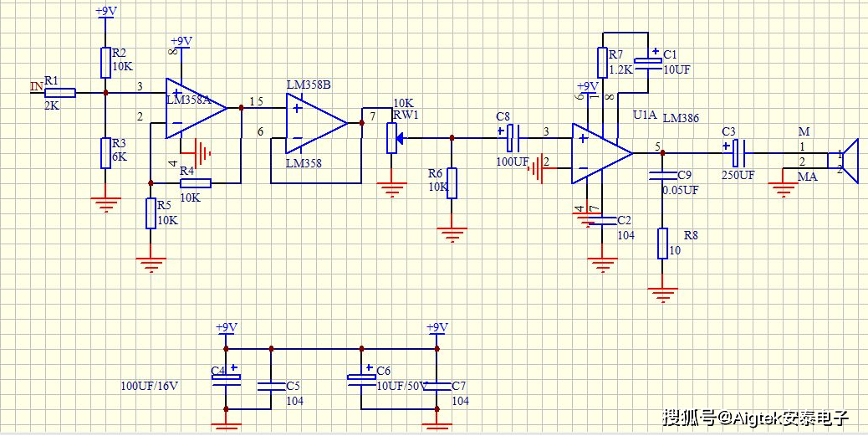Click the '100UF/16V' value text

tap(150, 386)
